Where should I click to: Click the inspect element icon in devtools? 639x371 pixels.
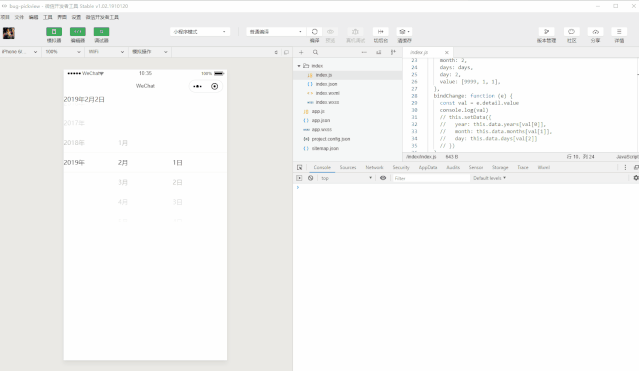(300, 168)
